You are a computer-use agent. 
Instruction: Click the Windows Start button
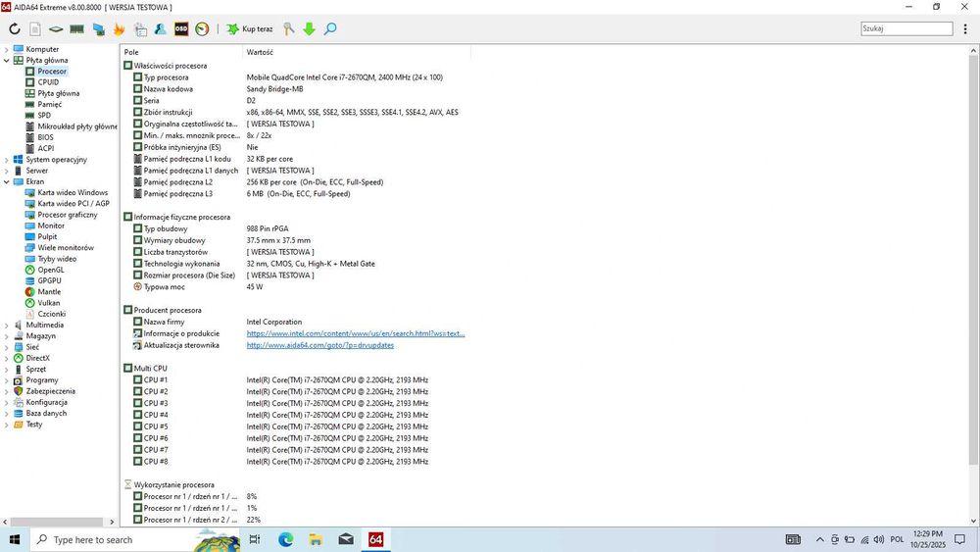tap(15, 539)
